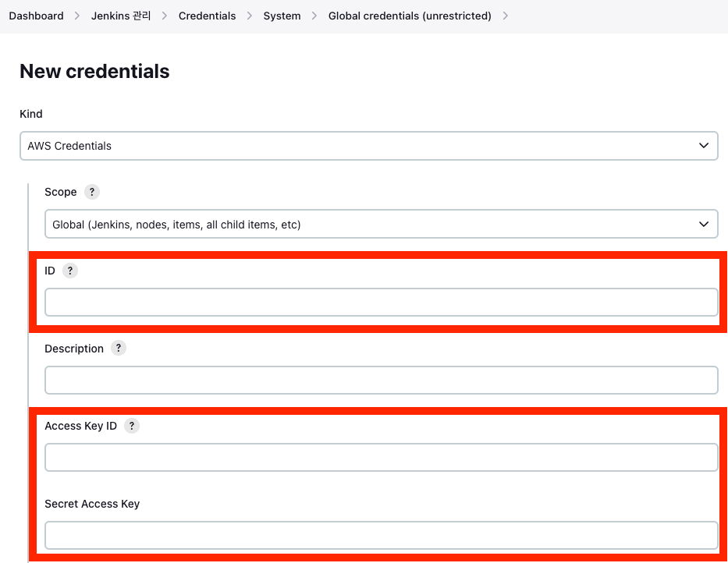Open the Kind dropdown showing AWS Credentials

coord(368,146)
